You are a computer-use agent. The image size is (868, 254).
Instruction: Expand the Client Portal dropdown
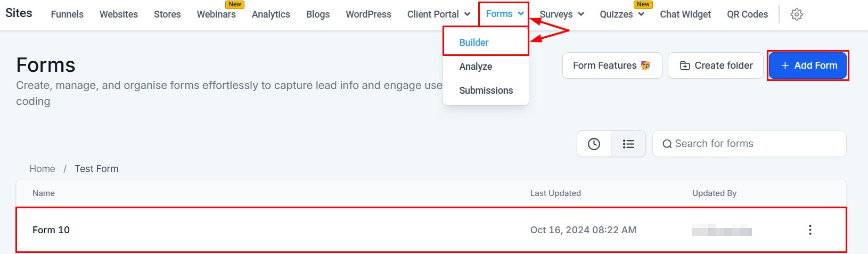pyautogui.click(x=438, y=14)
